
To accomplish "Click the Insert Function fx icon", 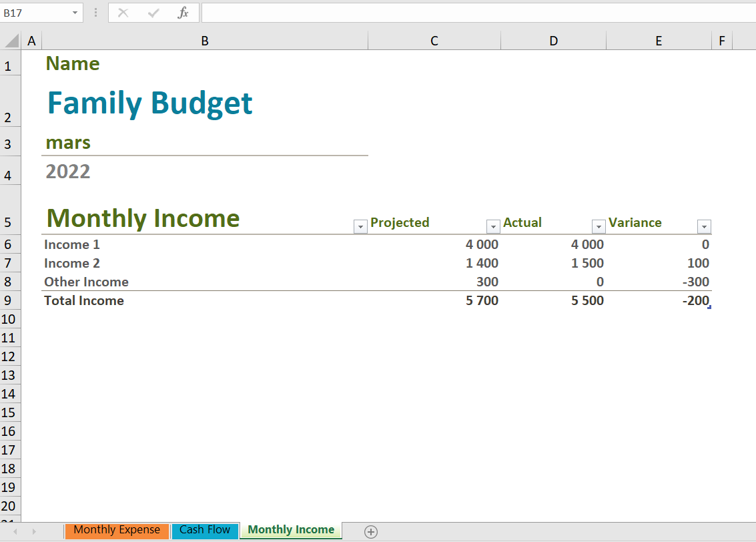I will (183, 13).
